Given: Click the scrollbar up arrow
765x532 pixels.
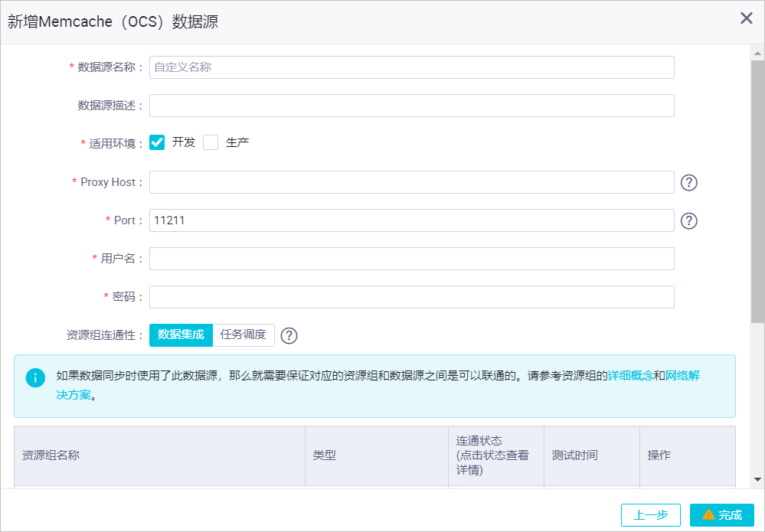Looking at the screenshot, I should [757, 53].
